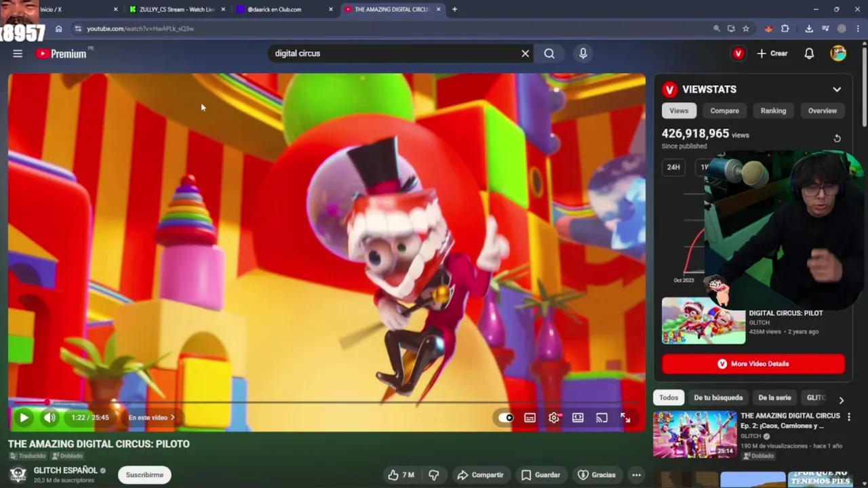Image resolution: width=868 pixels, height=488 pixels.
Task: Open GLITCH ESPAÑOL channel link
Action: point(66,470)
